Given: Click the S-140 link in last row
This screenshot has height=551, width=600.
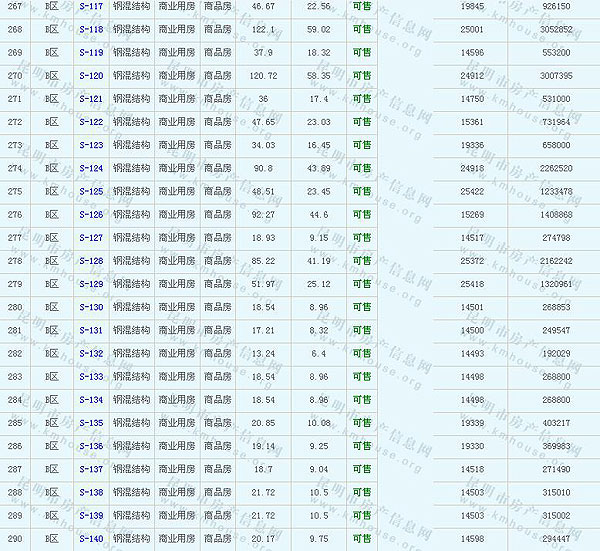Looking at the screenshot, I should coord(90,539).
